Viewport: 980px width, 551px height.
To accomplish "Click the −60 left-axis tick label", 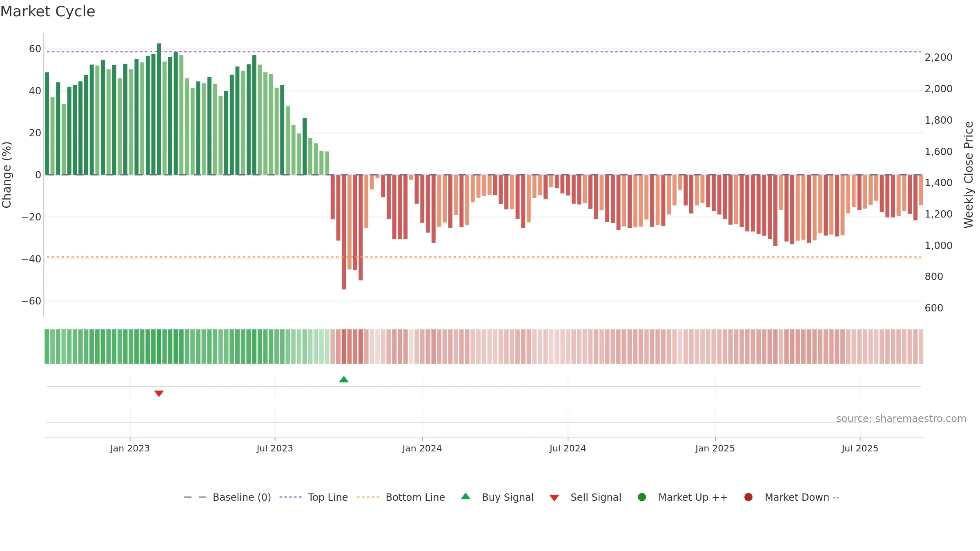I will click(x=31, y=301).
